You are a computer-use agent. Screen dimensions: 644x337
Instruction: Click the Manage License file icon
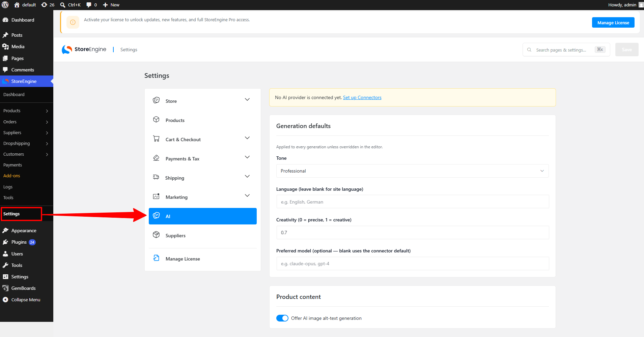tap(156, 258)
